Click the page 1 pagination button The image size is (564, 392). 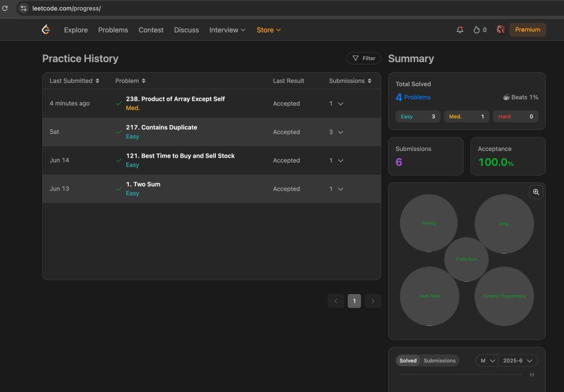pos(354,301)
